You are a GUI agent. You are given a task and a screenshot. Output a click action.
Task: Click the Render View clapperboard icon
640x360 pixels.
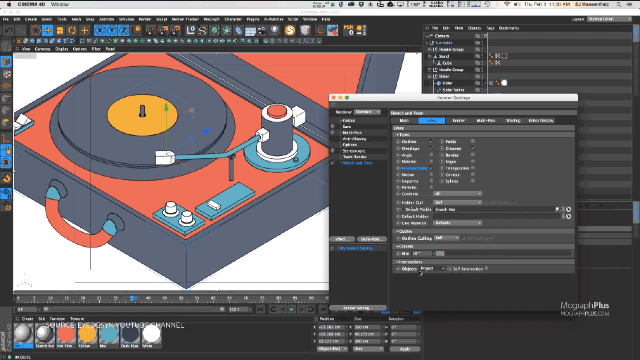point(151,30)
